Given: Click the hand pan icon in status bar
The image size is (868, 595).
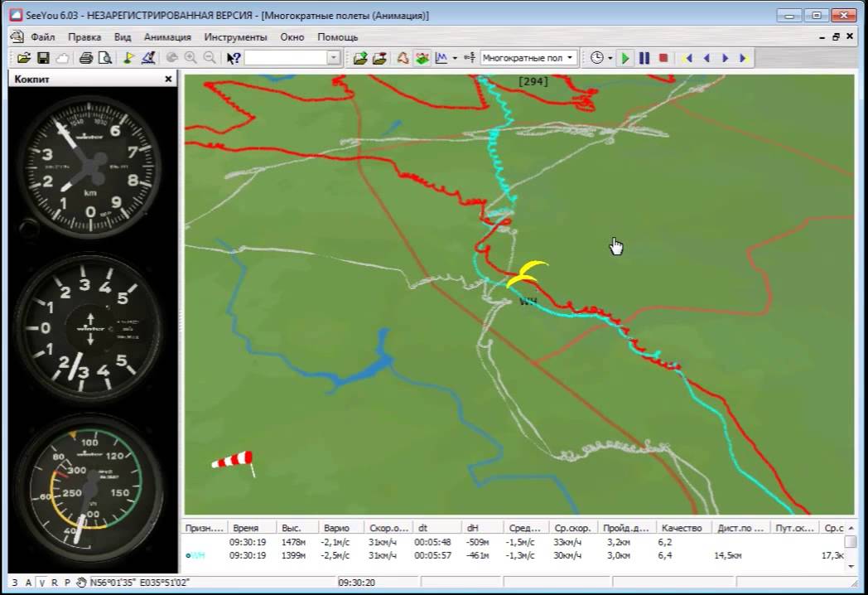Looking at the screenshot, I should (81, 583).
